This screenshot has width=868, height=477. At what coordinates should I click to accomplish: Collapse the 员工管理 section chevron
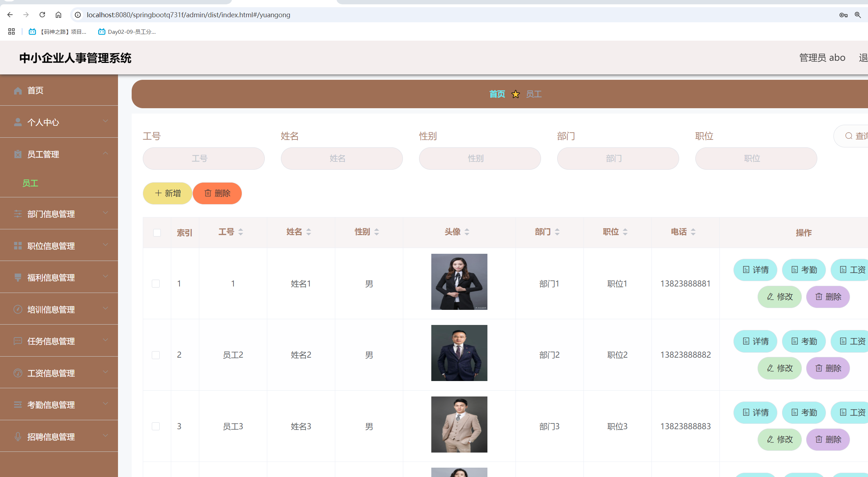tap(105, 153)
